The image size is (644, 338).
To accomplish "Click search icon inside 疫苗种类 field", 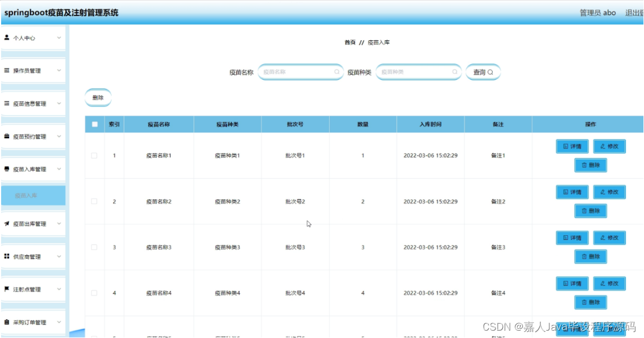I will click(x=455, y=72).
